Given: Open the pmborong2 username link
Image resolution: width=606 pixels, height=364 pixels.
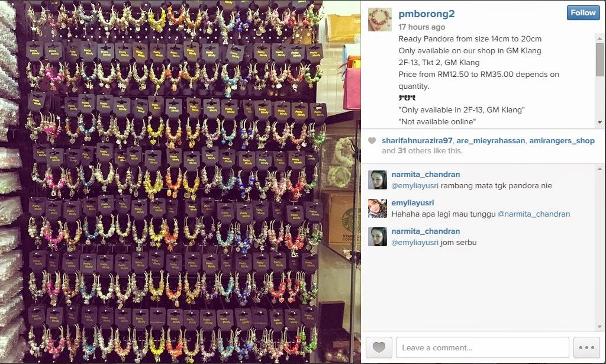Looking at the screenshot, I should point(426,14).
